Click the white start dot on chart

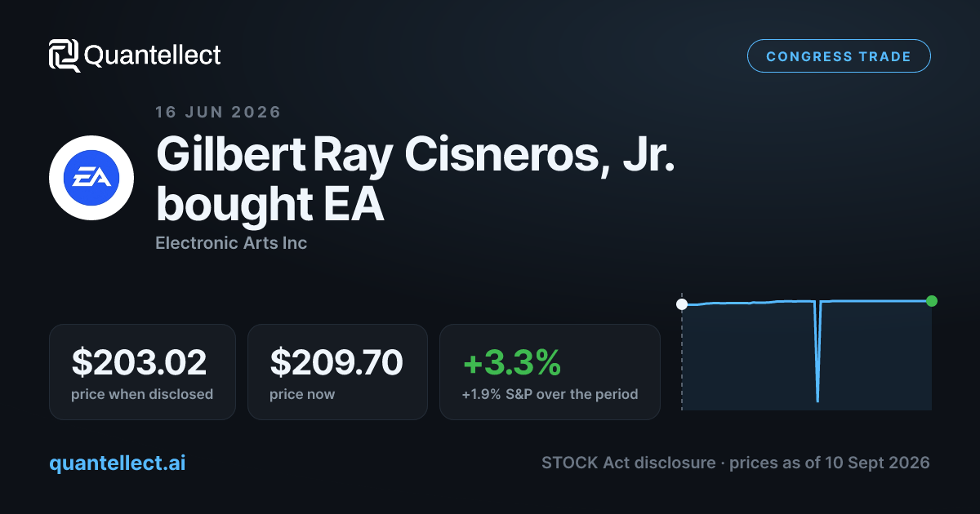[x=682, y=304]
